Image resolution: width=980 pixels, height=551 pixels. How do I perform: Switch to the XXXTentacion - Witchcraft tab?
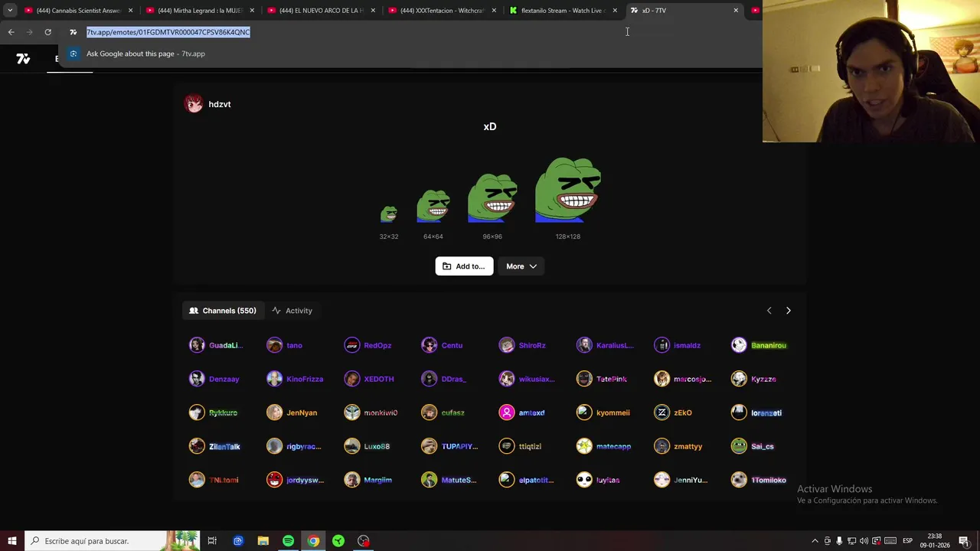[x=443, y=11]
